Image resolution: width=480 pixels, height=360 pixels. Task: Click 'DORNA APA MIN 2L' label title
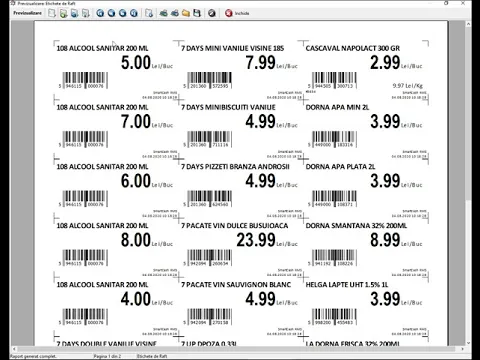tap(337, 107)
